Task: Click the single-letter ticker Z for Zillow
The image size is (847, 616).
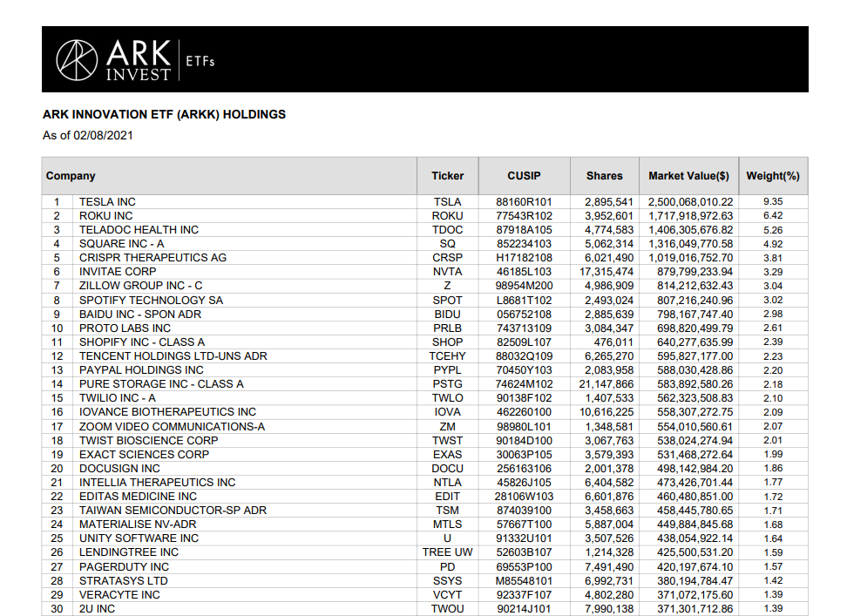Action: point(447,286)
